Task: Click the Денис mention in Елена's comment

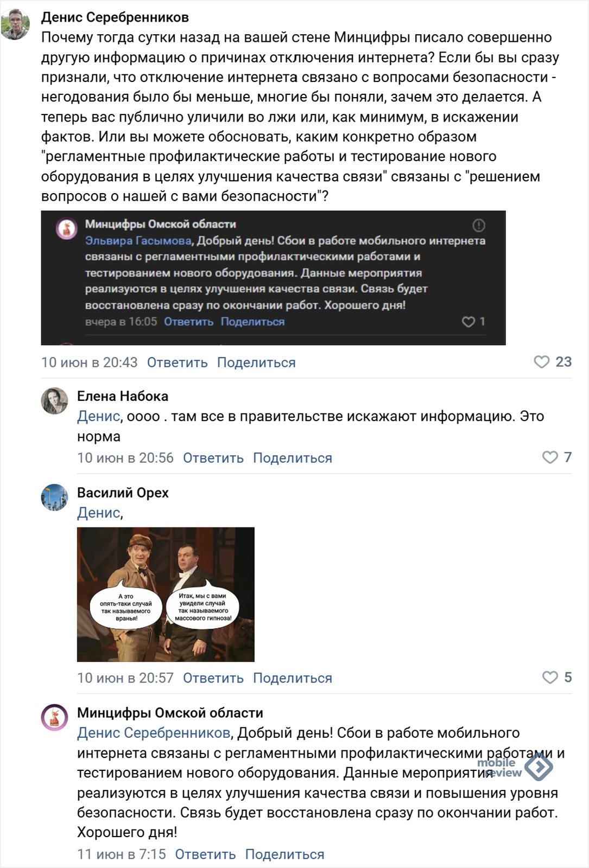Action: pos(99,416)
